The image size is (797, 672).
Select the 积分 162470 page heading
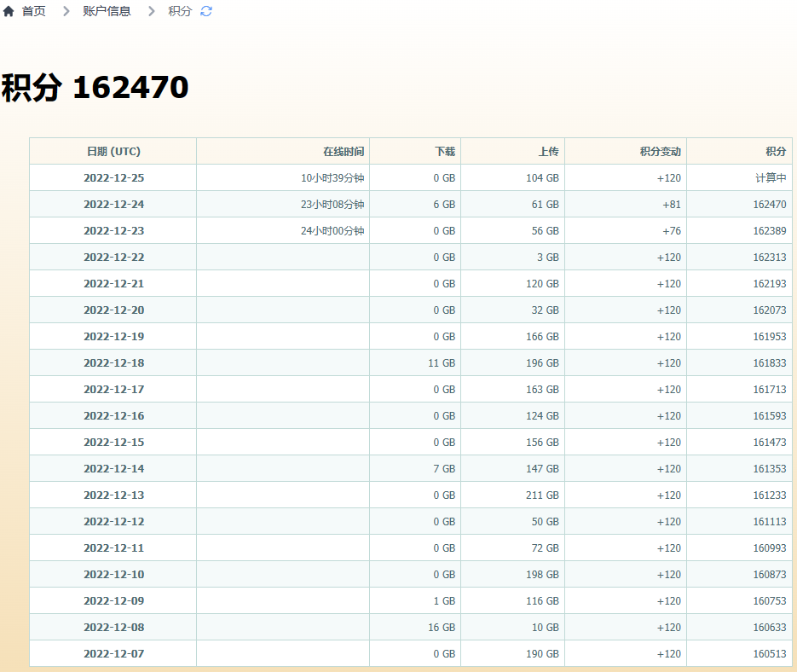click(x=95, y=87)
